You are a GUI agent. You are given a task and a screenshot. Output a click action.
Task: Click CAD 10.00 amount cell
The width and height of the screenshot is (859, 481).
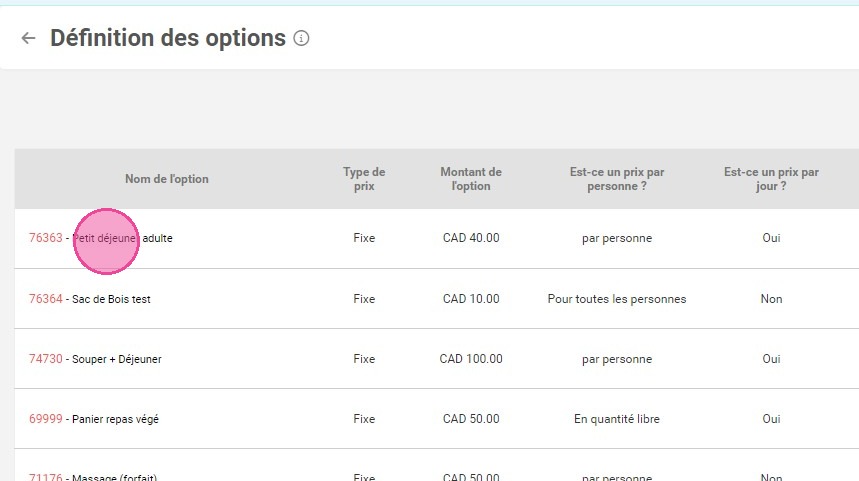(471, 299)
